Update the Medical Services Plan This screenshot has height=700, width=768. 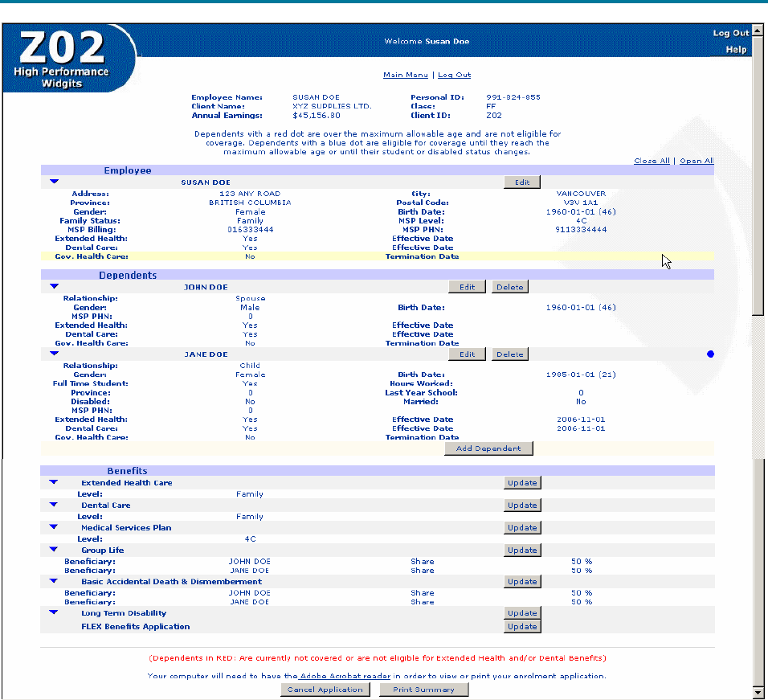click(522, 527)
